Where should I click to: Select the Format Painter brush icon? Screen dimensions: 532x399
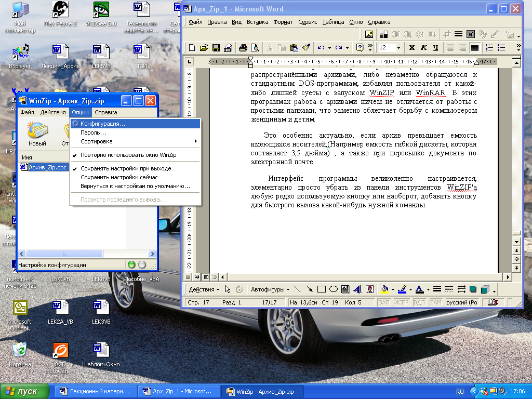[306, 48]
